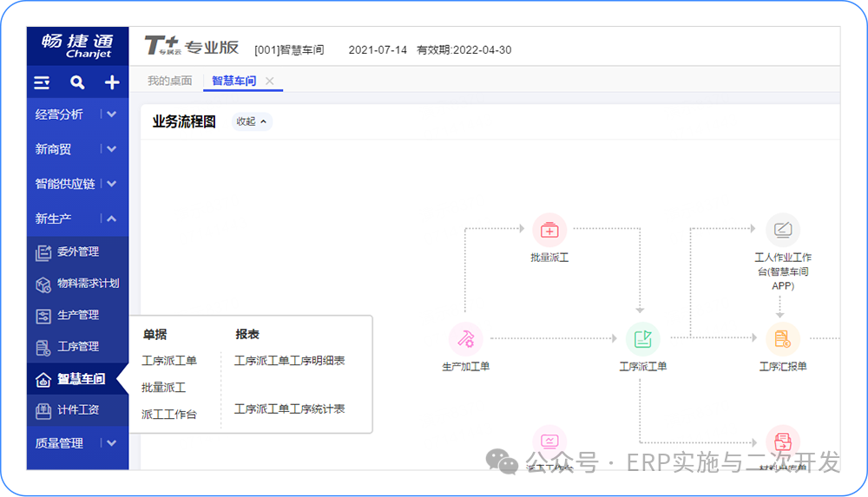The image size is (868, 497).
Task: Click the plus add icon in sidebar
Action: (112, 82)
